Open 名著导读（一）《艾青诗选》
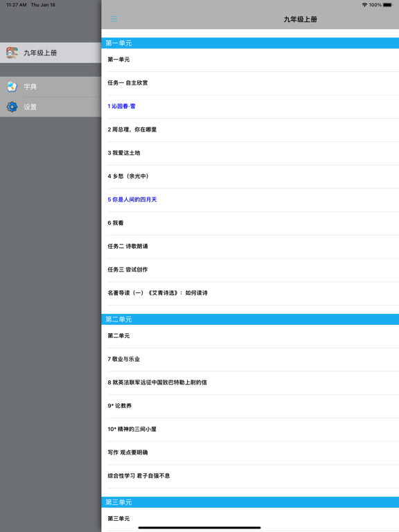This screenshot has width=399, height=532. [250, 293]
